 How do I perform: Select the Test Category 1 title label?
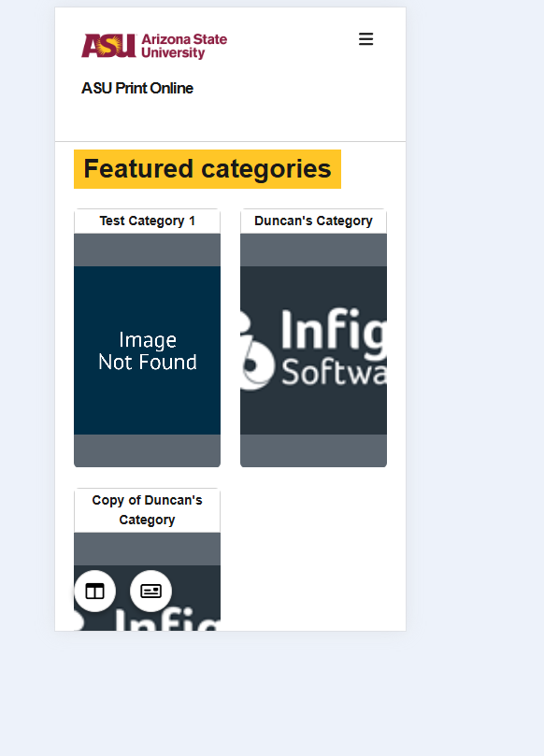[147, 221]
